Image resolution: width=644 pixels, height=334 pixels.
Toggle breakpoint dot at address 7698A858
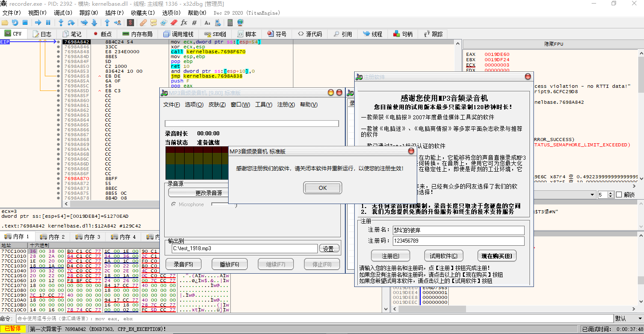[x=59, y=76]
